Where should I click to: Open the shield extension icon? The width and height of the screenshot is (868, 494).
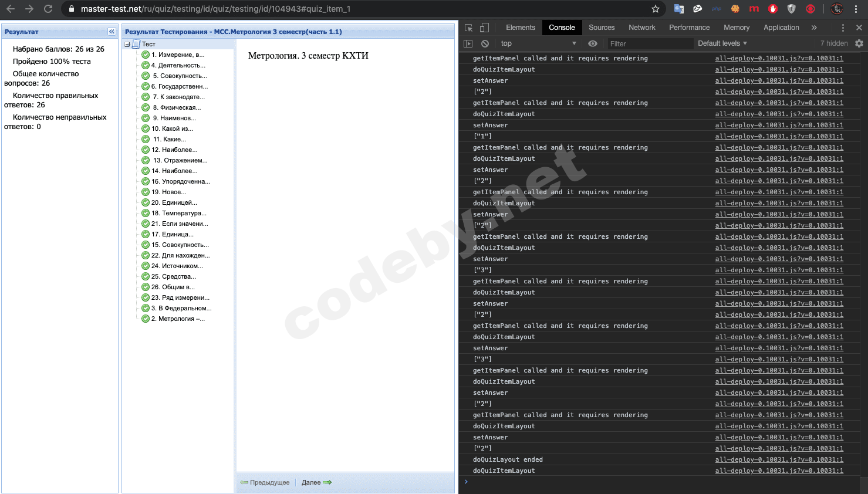coord(792,9)
